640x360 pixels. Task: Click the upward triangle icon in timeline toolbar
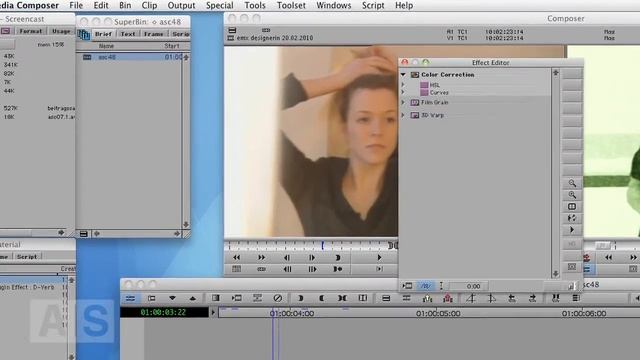point(193,298)
